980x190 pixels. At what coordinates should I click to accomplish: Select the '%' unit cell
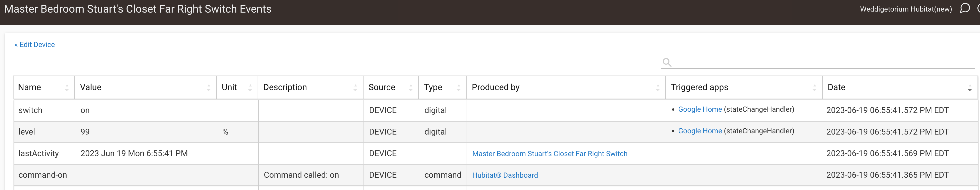pyautogui.click(x=237, y=132)
